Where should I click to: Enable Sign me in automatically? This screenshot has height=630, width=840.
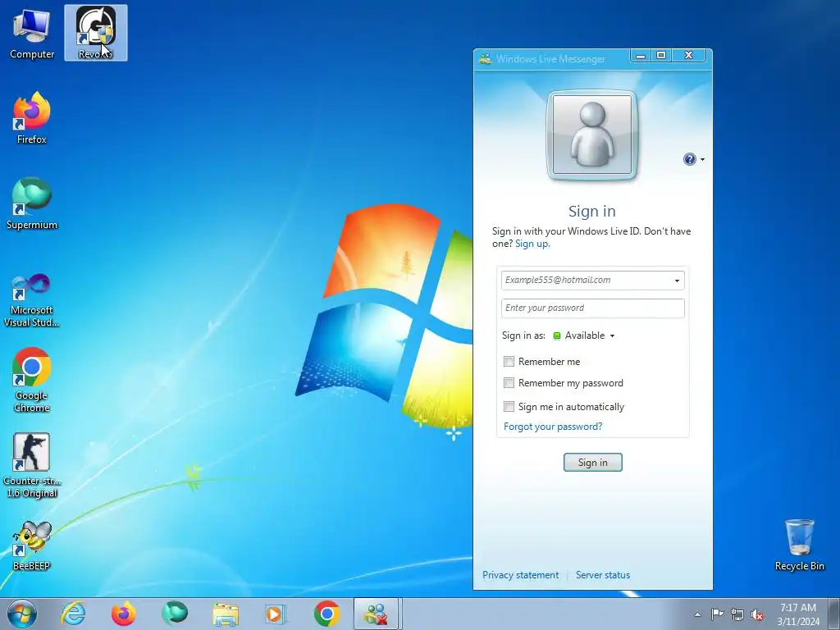coord(509,407)
